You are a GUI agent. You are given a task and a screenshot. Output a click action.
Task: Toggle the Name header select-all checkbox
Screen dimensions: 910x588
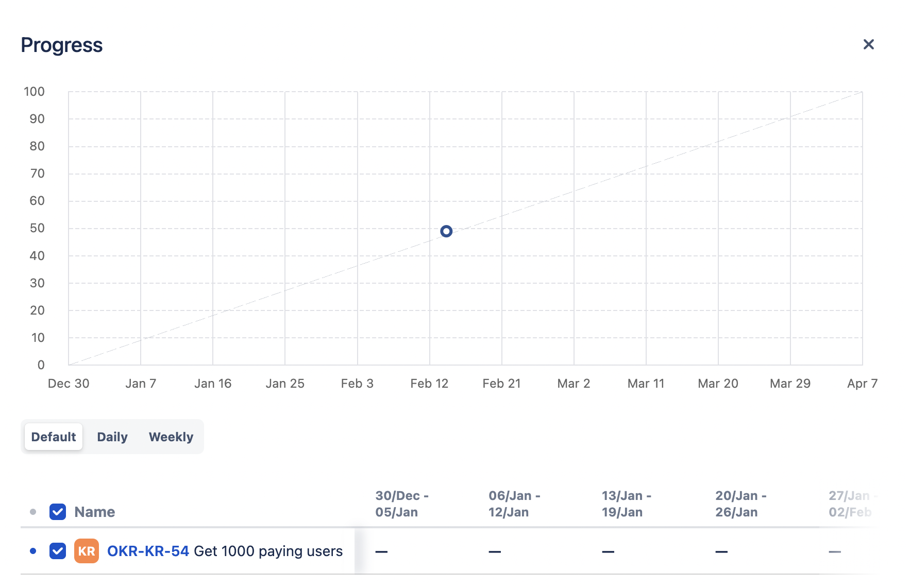(x=58, y=512)
